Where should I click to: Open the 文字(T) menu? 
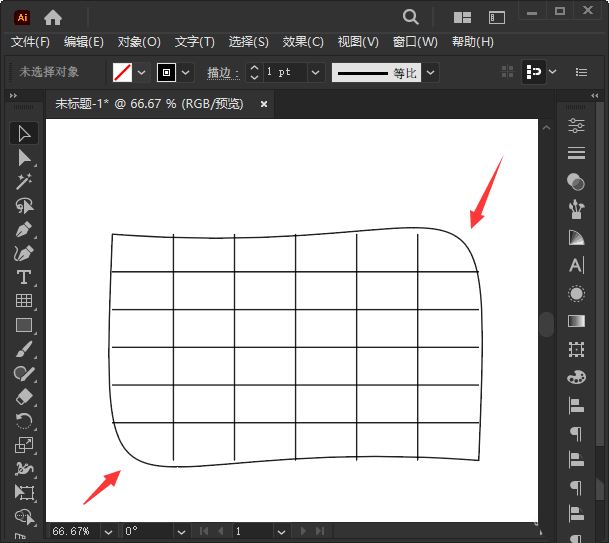pos(194,42)
